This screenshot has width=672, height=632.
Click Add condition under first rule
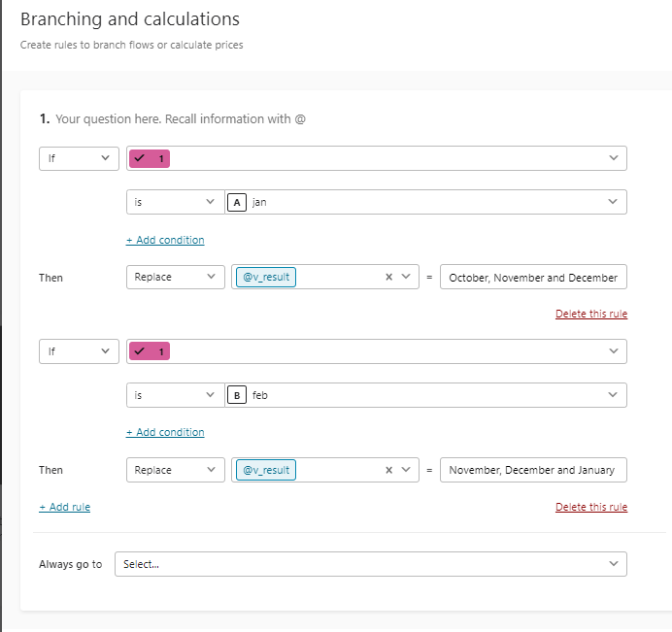coord(165,240)
